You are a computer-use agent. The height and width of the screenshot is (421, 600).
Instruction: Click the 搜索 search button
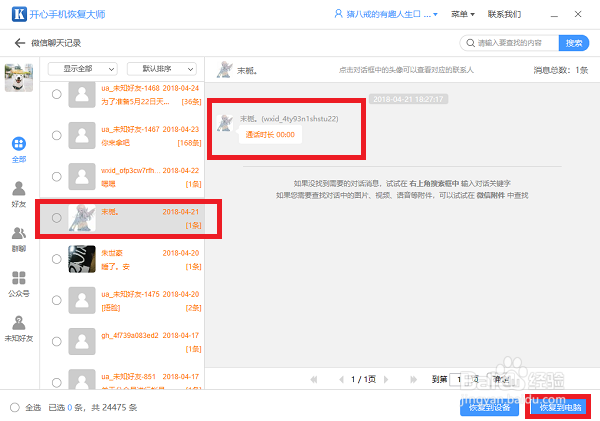(574, 43)
